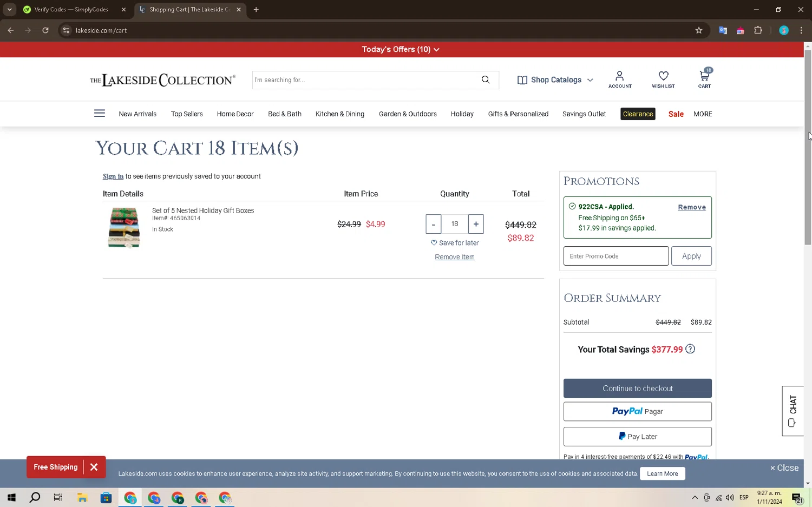The width and height of the screenshot is (812, 507).
Task: Close the Verify Codes SimplyCodes tab
Action: pos(123,9)
